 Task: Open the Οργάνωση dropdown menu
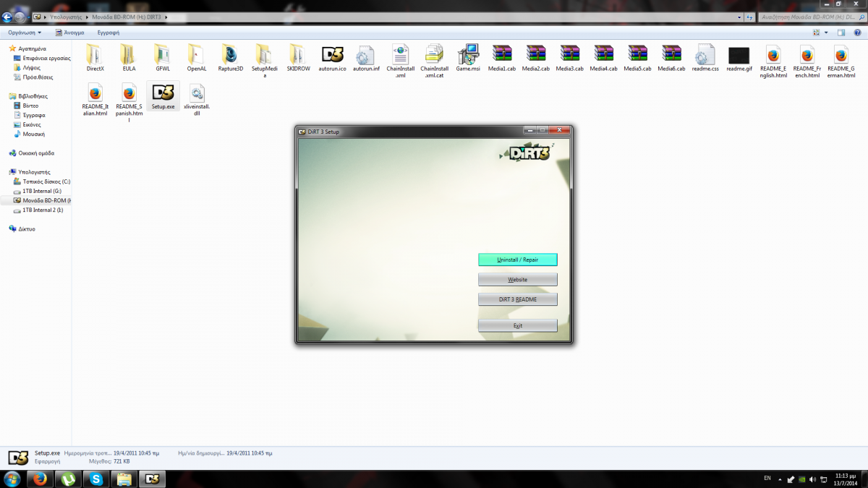pyautogui.click(x=25, y=33)
